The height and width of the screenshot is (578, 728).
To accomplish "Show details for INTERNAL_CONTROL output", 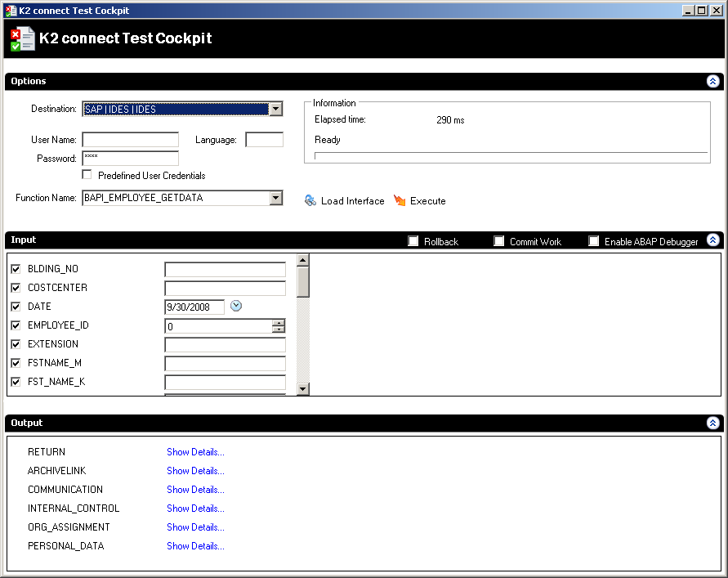I will pyautogui.click(x=195, y=509).
